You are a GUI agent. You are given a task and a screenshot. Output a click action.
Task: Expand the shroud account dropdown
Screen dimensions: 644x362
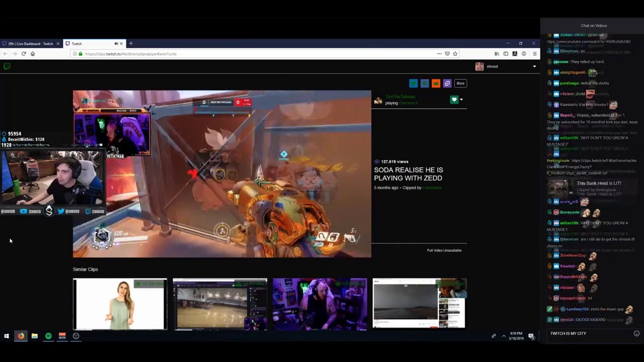[x=534, y=66]
